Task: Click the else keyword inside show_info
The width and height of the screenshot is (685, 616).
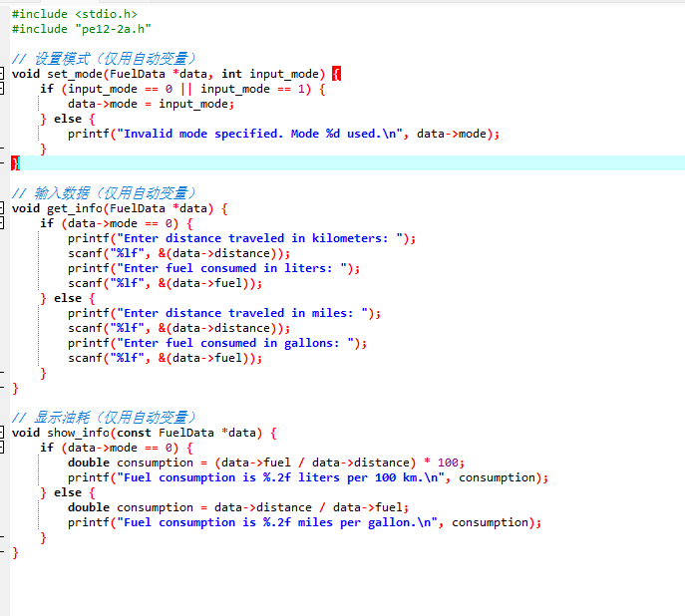Action: (x=68, y=492)
